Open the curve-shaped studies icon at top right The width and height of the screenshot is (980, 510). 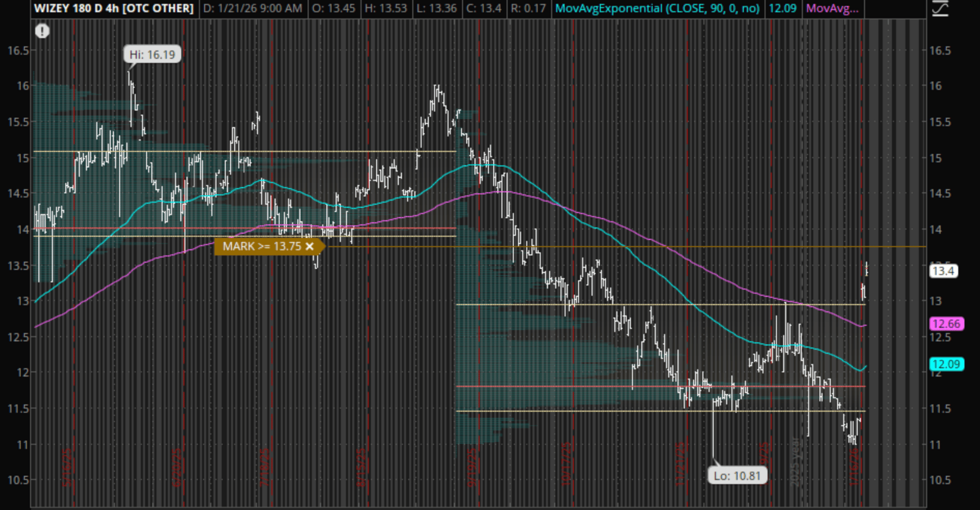tap(940, 9)
